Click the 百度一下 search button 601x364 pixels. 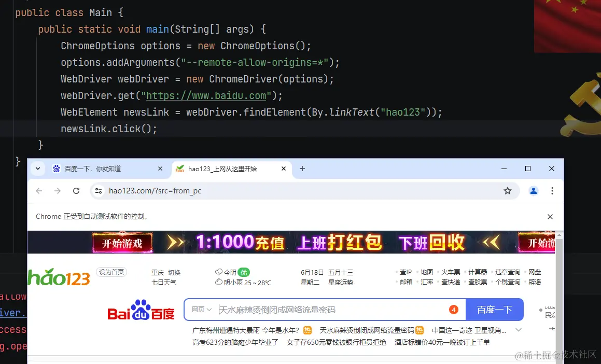(495, 310)
